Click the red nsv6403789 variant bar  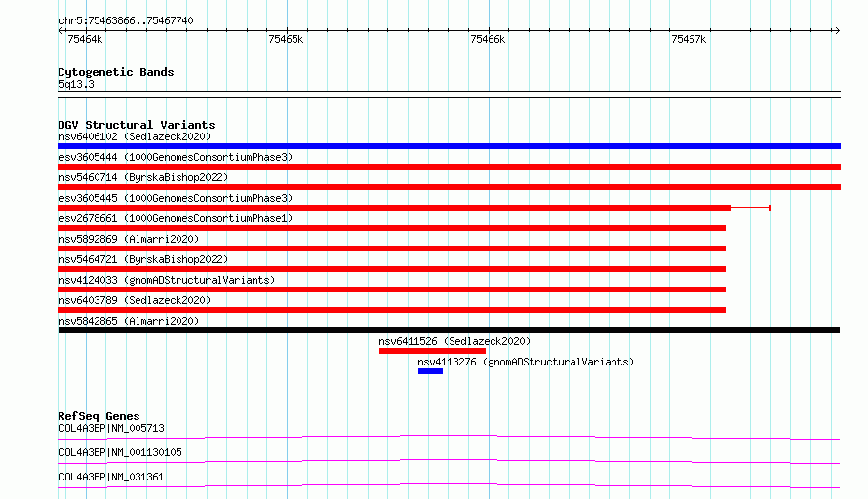point(391,310)
